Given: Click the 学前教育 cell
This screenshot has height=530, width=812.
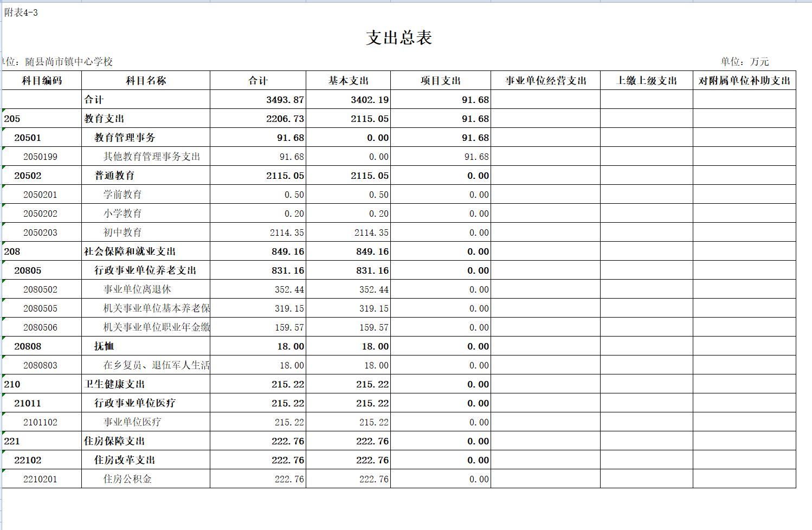Looking at the screenshot, I should coord(146,195).
